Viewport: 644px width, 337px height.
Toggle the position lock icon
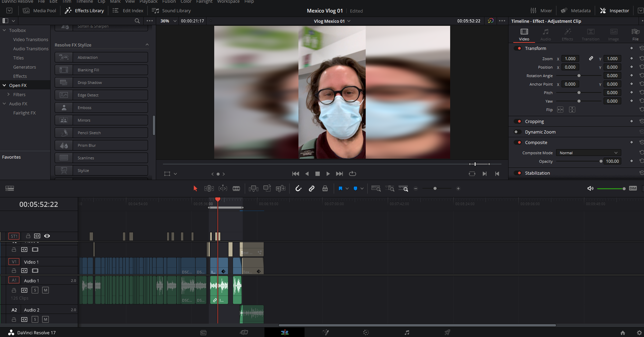tap(325, 189)
